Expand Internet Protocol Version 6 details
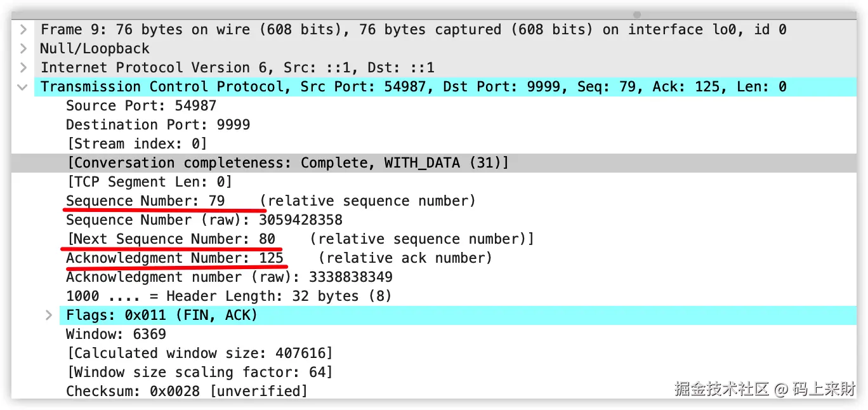Screen dimensions: 868x410 [x=23, y=68]
